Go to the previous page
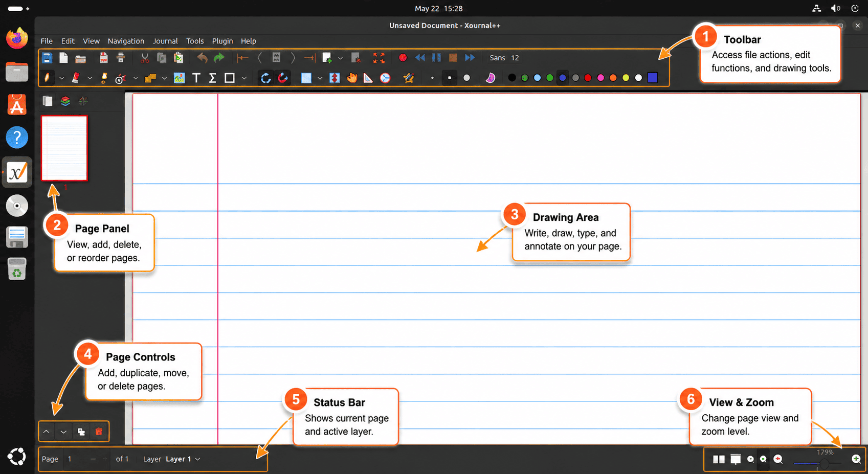Viewport: 868px width, 474px height. (x=259, y=58)
